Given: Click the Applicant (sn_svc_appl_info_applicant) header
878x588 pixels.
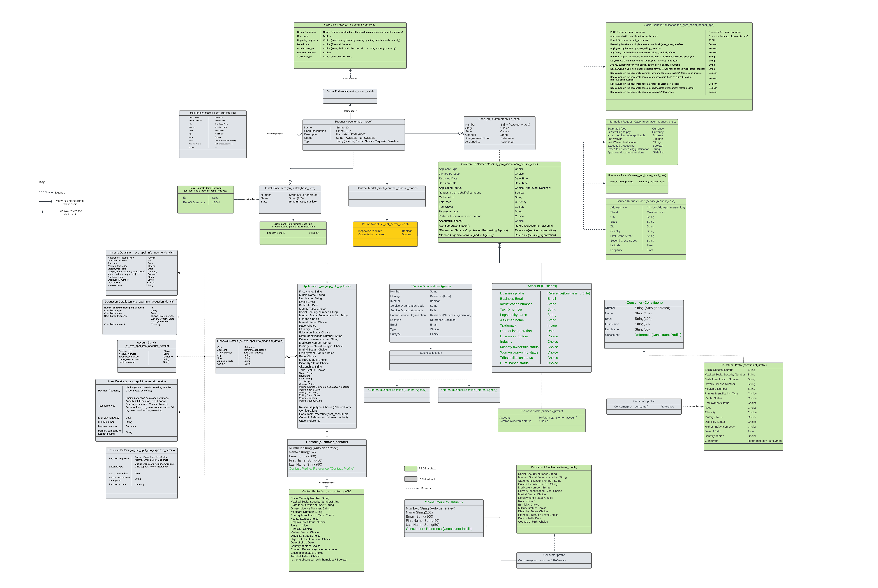Looking at the screenshot, I should pyautogui.click(x=327, y=287).
